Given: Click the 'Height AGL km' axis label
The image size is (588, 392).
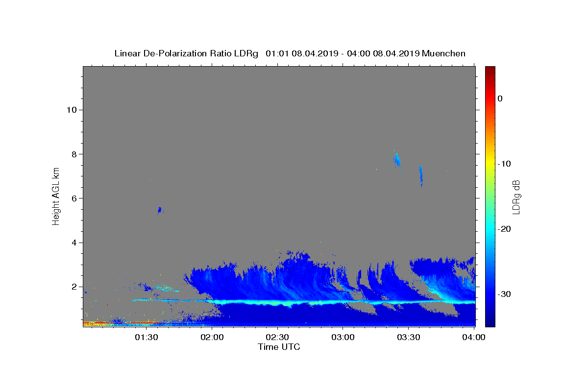Looking at the screenshot, I should [56, 196].
